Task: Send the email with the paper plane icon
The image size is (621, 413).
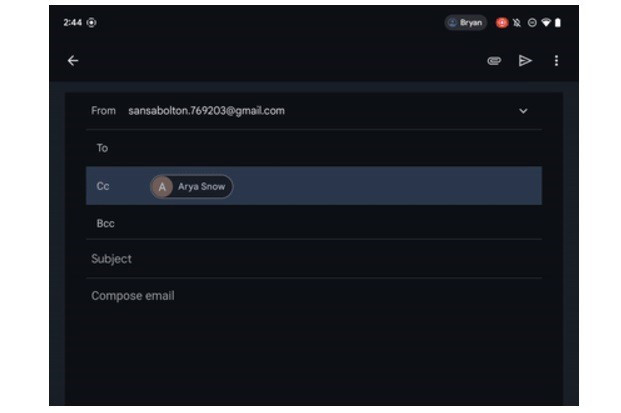Action: point(525,61)
